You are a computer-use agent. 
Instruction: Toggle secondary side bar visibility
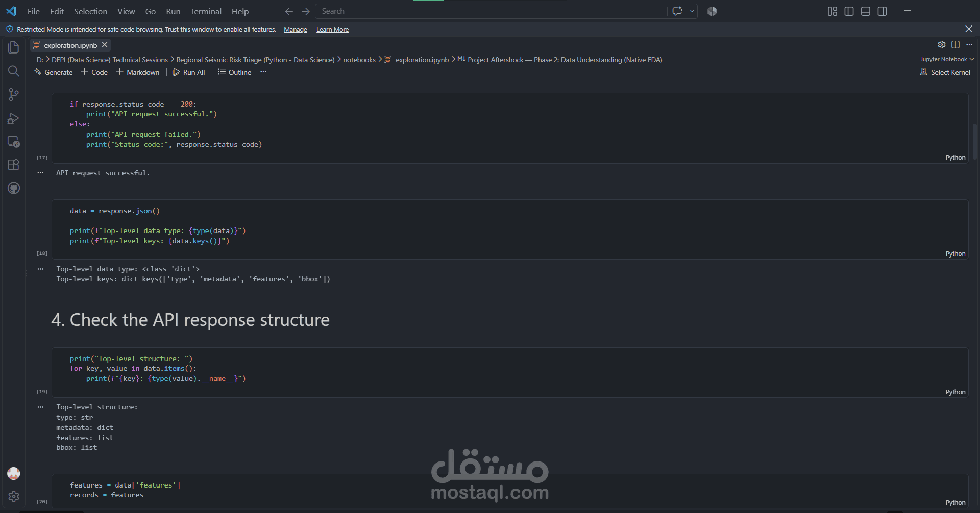[882, 11]
